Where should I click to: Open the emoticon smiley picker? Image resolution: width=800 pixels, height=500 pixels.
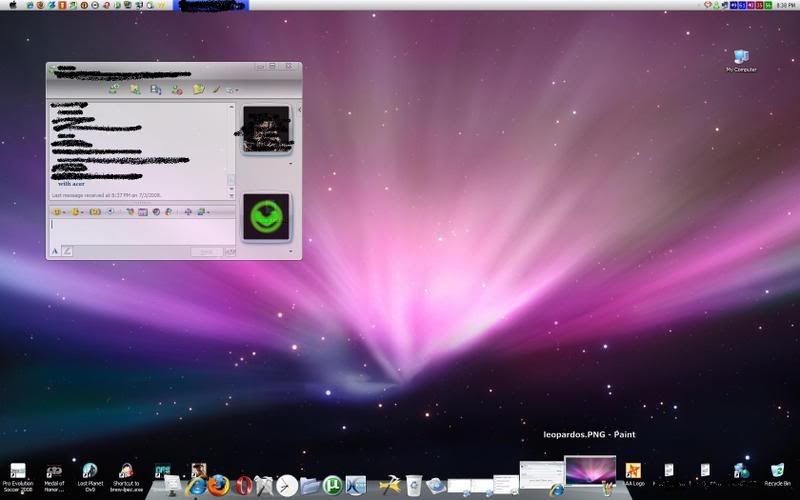point(58,212)
